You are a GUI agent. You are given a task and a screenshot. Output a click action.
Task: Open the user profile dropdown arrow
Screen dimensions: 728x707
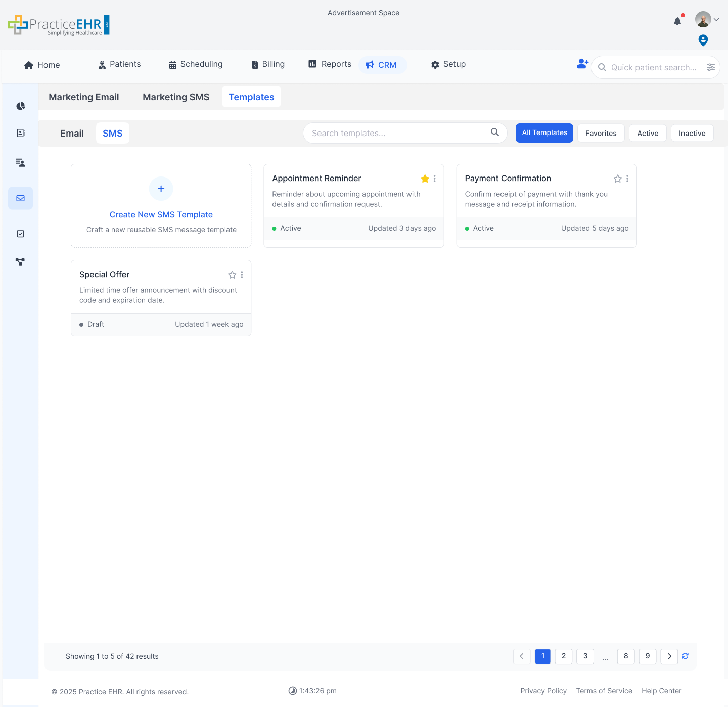(x=717, y=19)
